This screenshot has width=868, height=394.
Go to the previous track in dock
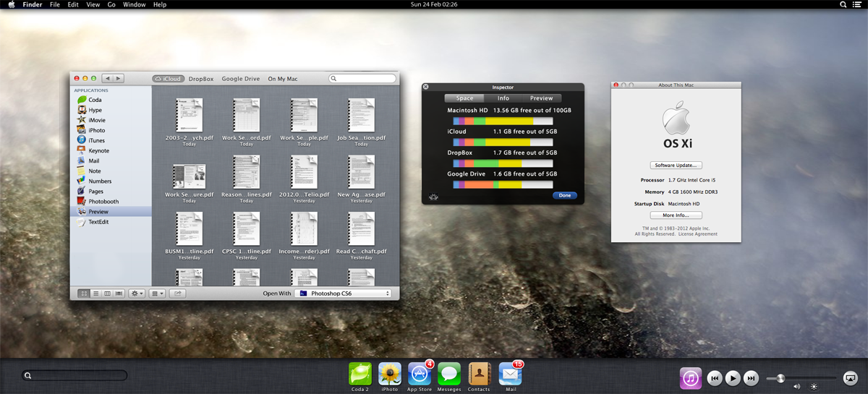pos(714,378)
